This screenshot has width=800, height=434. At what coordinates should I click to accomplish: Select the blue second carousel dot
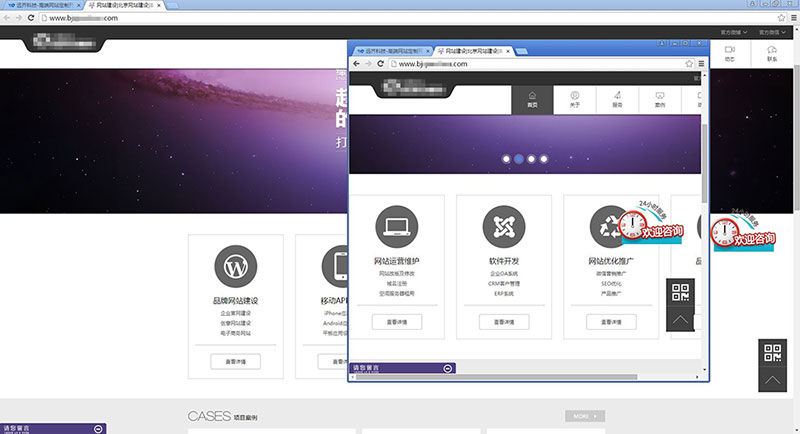(519, 159)
